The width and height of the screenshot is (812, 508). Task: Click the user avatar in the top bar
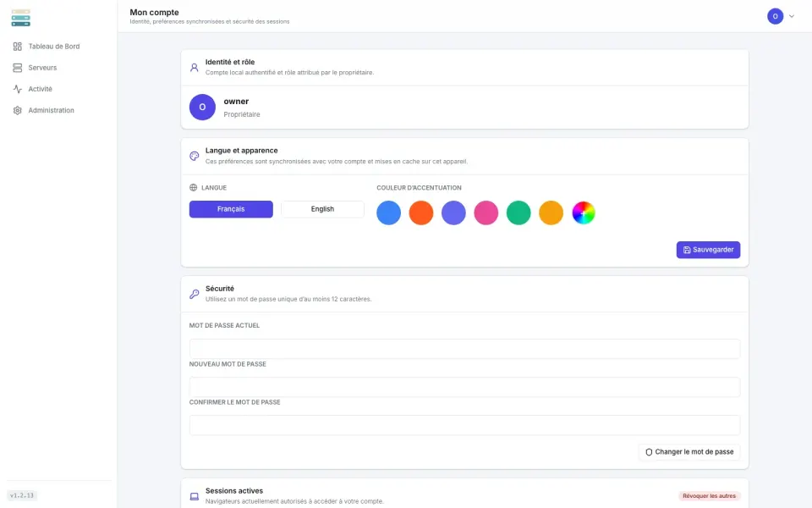coord(776,16)
